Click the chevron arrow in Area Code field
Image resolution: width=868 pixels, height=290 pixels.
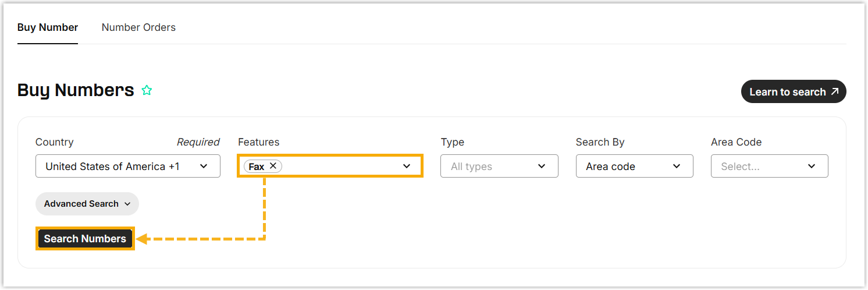(x=812, y=166)
